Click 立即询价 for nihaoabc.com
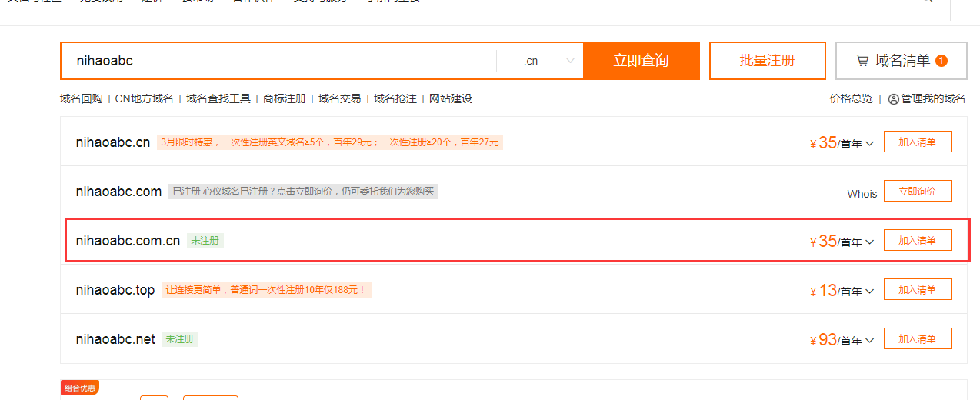This screenshot has height=400, width=980. pyautogui.click(x=917, y=192)
